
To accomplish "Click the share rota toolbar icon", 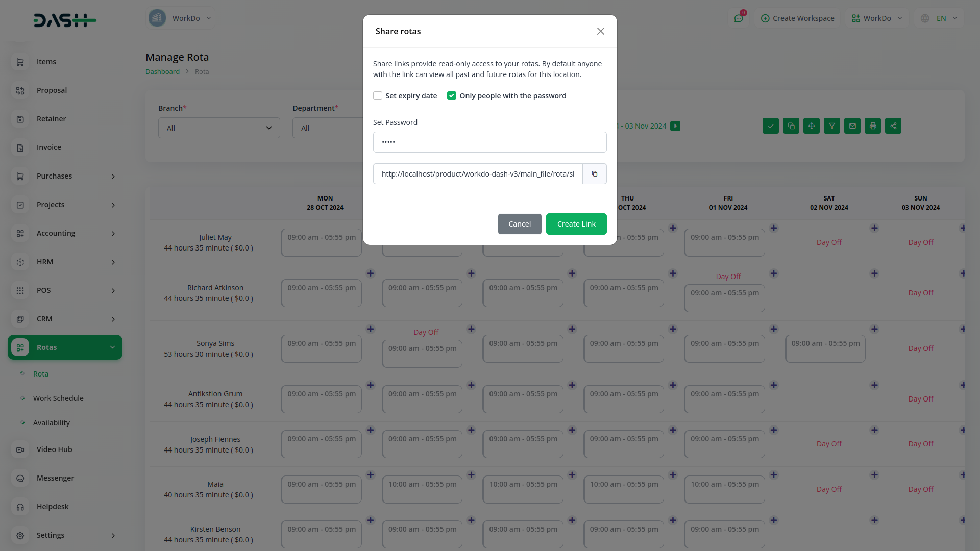I will 893,126.
